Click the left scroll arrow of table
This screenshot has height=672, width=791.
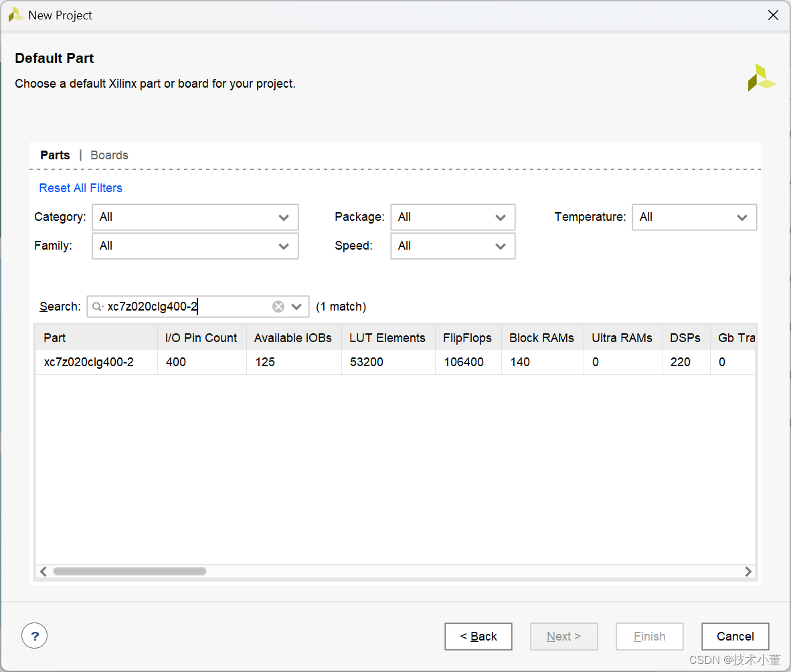point(43,572)
